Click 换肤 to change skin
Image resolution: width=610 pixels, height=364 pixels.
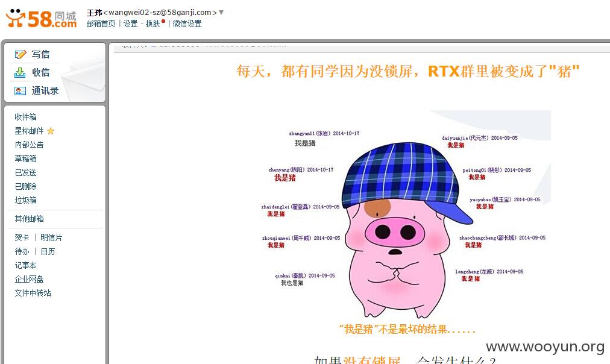(x=153, y=24)
